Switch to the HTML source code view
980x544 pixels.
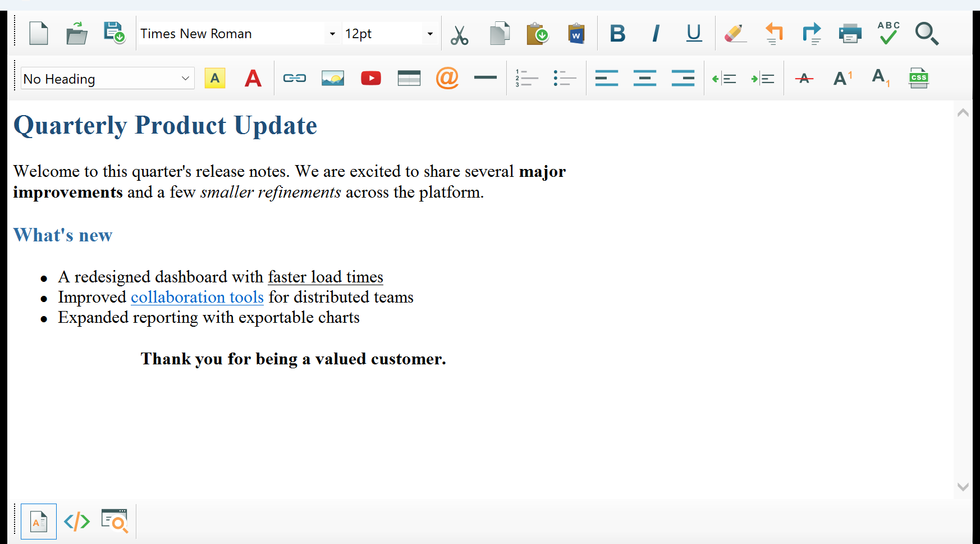pyautogui.click(x=77, y=522)
